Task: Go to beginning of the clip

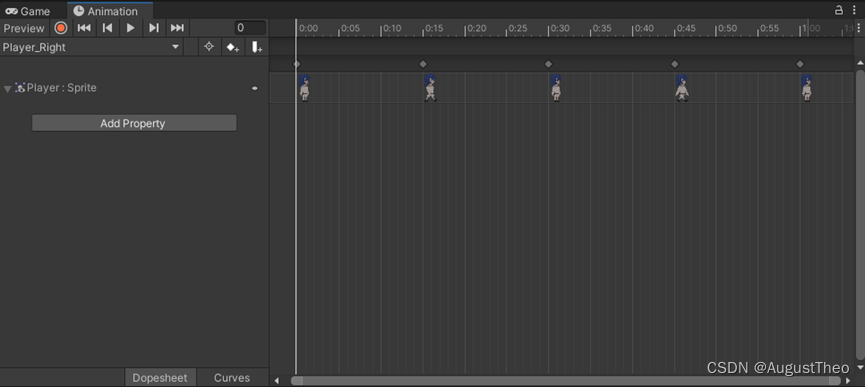Action: coord(84,28)
